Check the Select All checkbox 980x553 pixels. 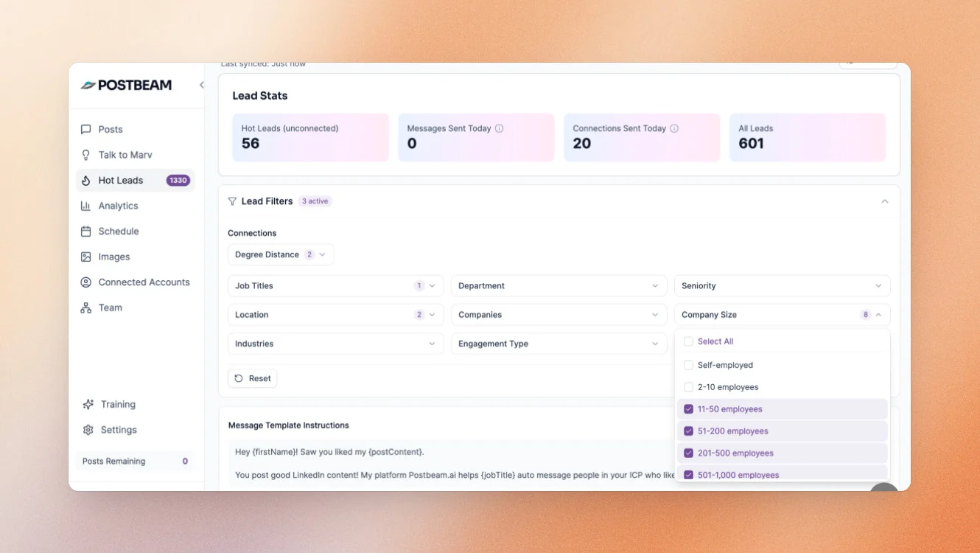[688, 341]
